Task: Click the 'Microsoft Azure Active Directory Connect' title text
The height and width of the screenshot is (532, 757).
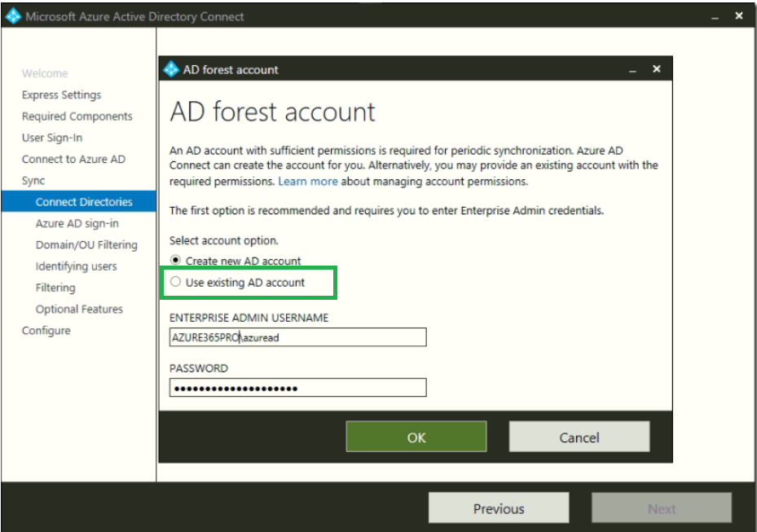Action: [134, 16]
